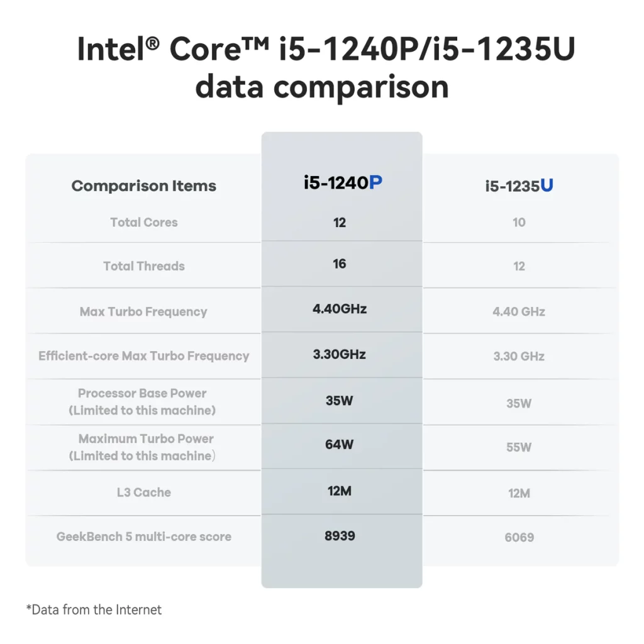Screen dimensions: 644x644
Task: Click the i5-1235U column header
Action: click(519, 186)
